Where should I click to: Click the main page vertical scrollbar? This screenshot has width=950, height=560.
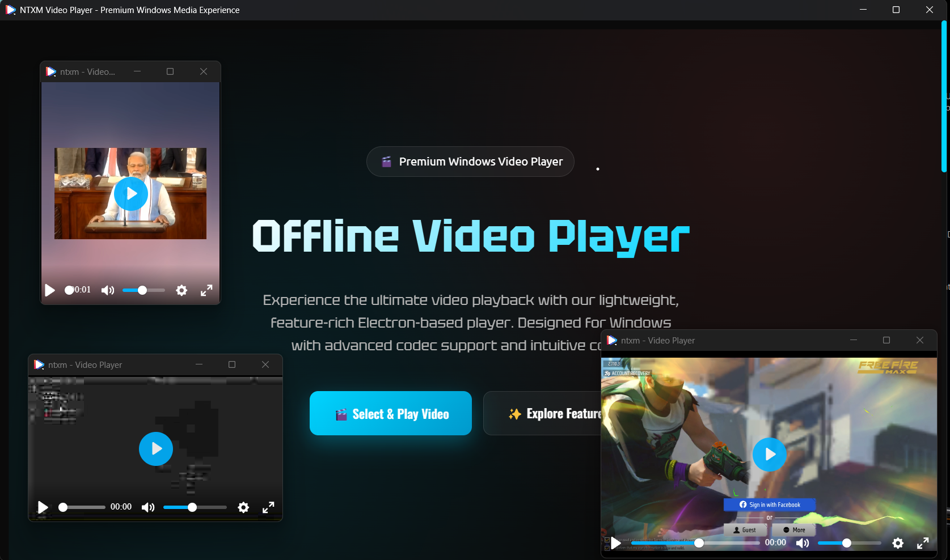coord(944,96)
